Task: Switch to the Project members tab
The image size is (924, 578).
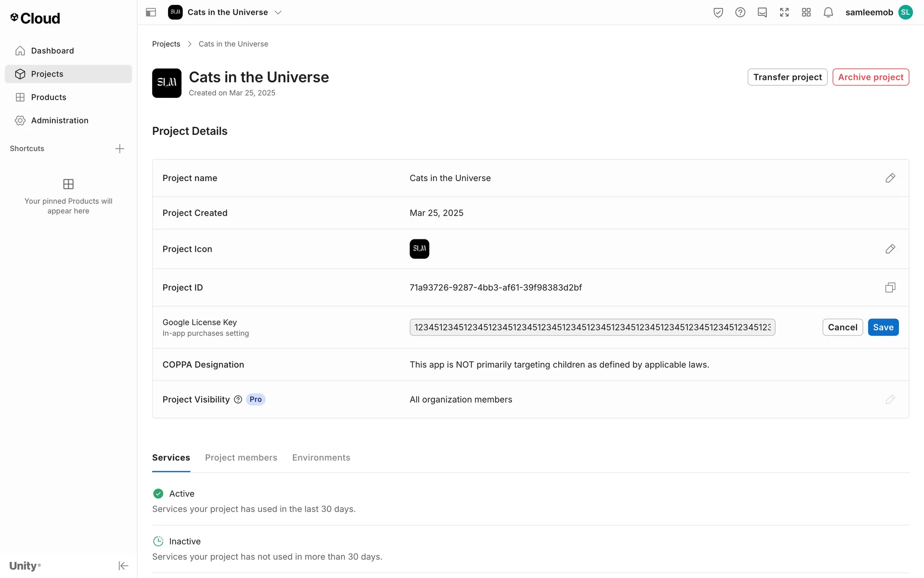Action: click(x=241, y=458)
